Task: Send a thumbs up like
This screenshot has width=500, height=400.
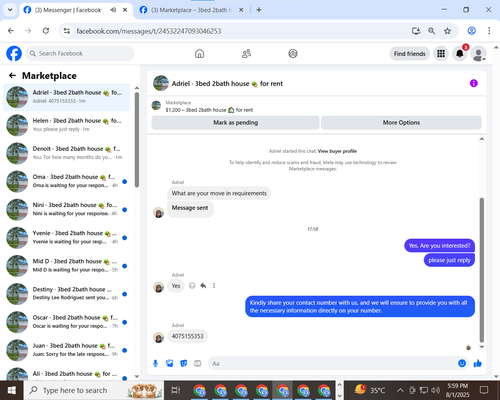Action: click(x=478, y=363)
